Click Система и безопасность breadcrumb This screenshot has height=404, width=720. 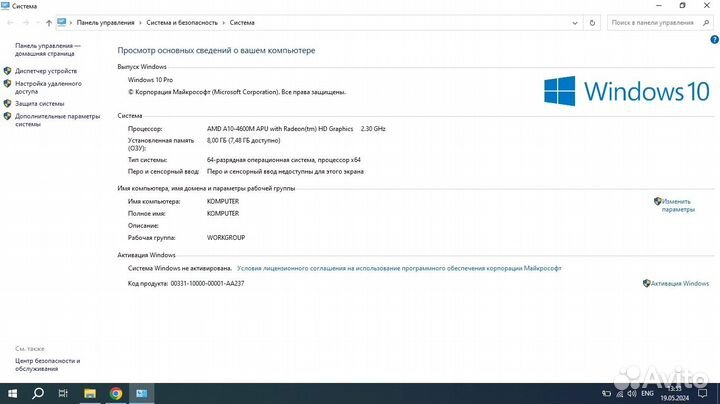(x=182, y=22)
